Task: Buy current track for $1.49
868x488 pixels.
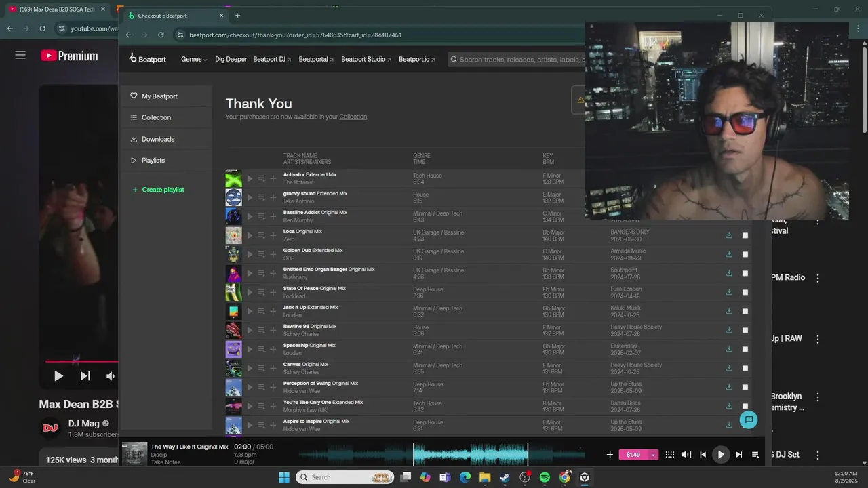Action: point(633,455)
